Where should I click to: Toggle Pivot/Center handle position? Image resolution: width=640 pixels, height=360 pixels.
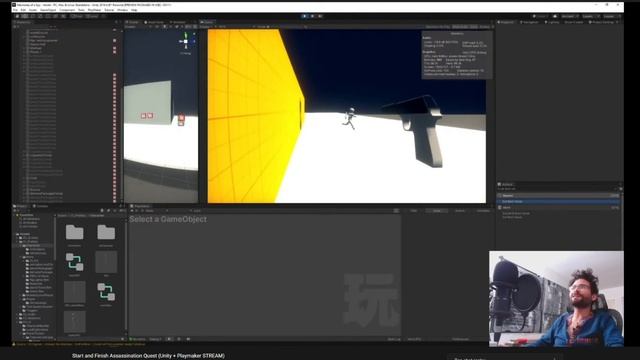pyautogui.click(x=76, y=16)
